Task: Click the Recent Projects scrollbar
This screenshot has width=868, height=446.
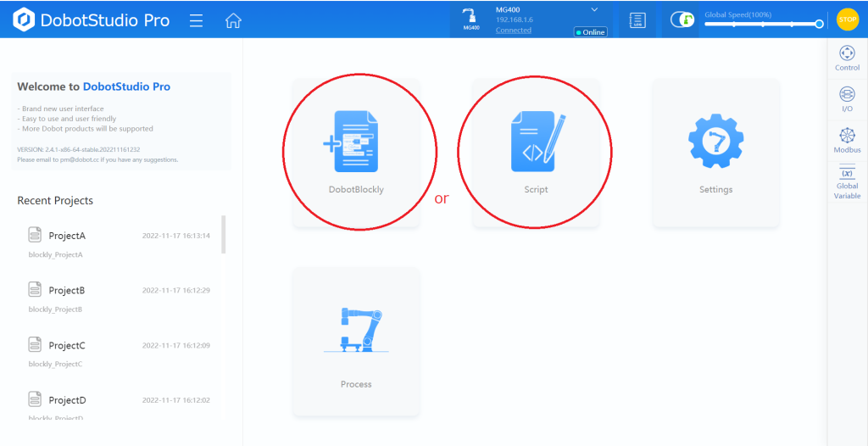Action: 224,234
